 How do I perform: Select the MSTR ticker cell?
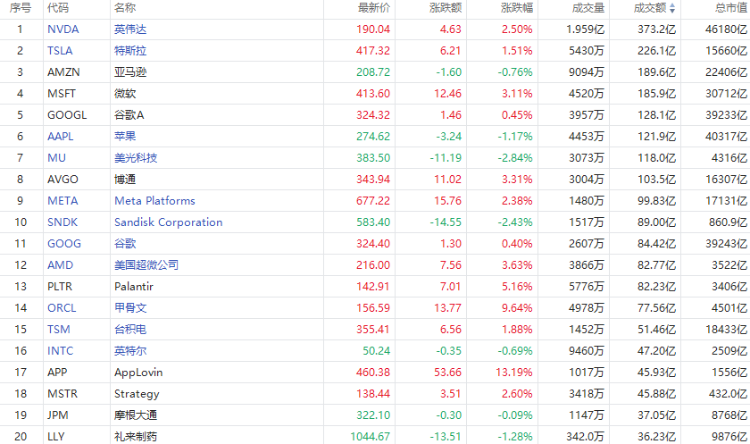(x=62, y=394)
